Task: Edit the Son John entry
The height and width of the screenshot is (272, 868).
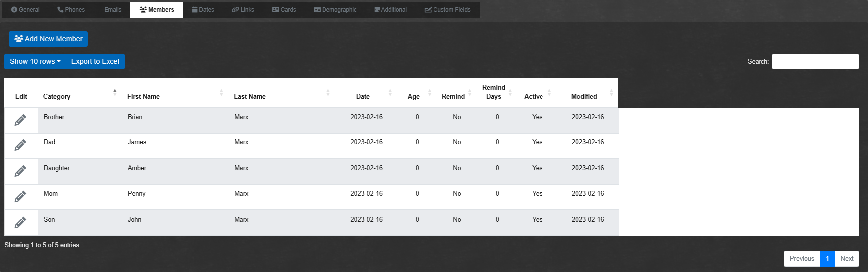Action: tap(20, 223)
